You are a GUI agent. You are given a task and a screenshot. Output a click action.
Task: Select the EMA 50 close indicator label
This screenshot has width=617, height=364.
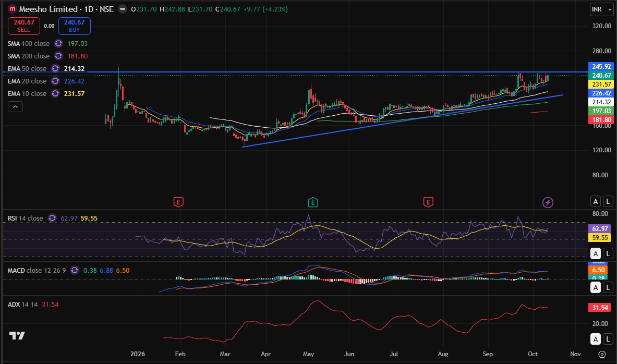[x=27, y=68]
